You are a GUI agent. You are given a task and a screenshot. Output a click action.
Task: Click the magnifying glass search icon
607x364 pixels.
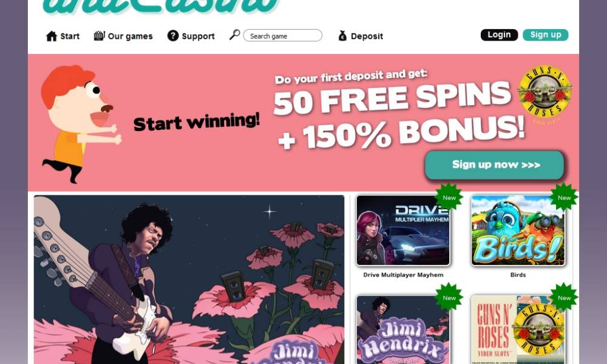[x=234, y=35]
